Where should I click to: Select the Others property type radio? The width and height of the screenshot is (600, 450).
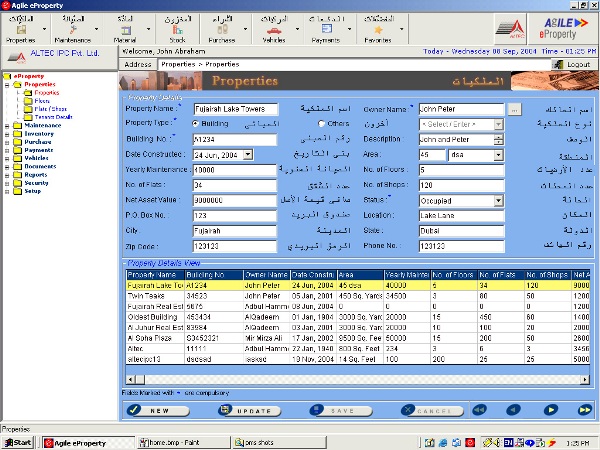[321, 123]
